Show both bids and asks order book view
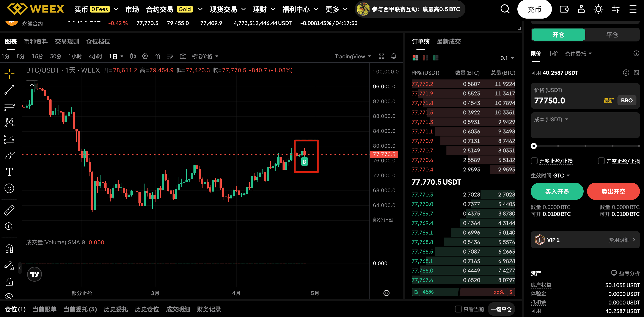The width and height of the screenshot is (644, 317). (x=415, y=58)
